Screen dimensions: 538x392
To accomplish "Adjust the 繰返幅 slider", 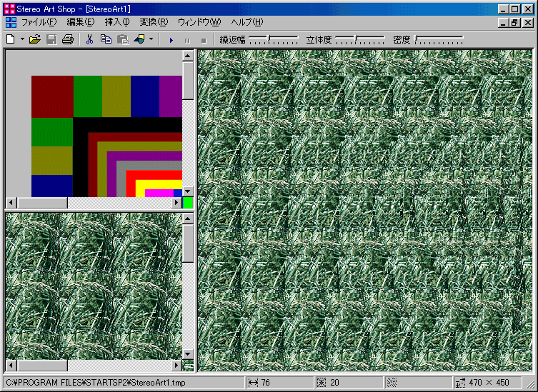I will pos(274,39).
